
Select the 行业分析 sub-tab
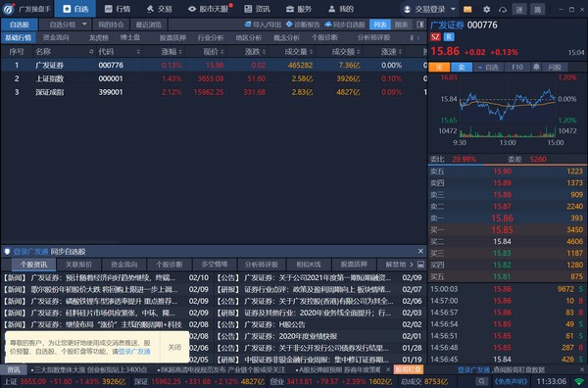coord(211,37)
